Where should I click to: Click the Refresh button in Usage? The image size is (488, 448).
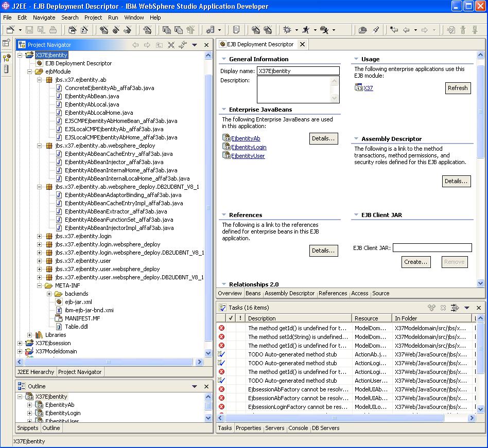pyautogui.click(x=458, y=88)
